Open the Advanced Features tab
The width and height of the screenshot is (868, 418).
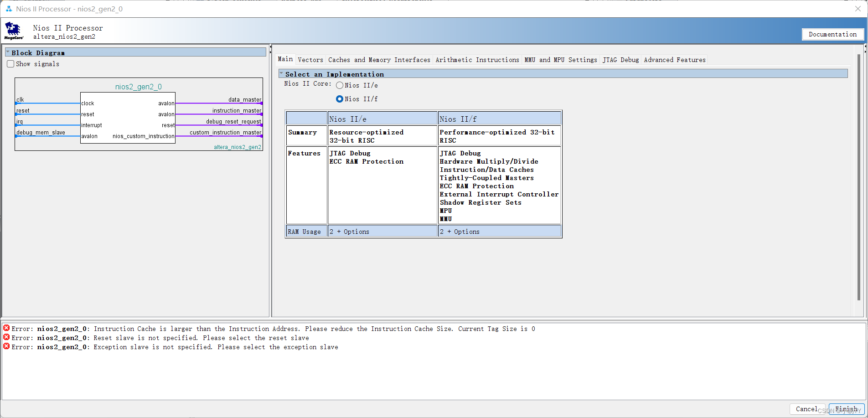tap(675, 60)
